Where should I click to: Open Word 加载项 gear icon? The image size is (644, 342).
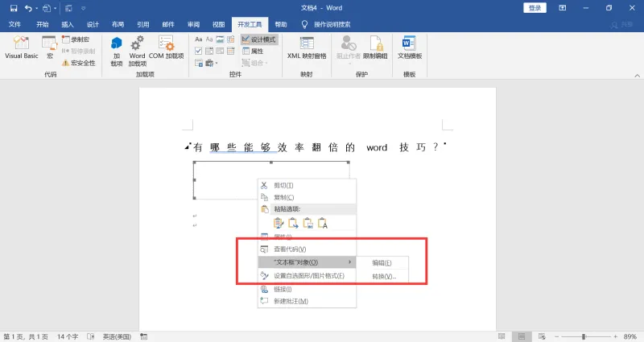[137, 43]
